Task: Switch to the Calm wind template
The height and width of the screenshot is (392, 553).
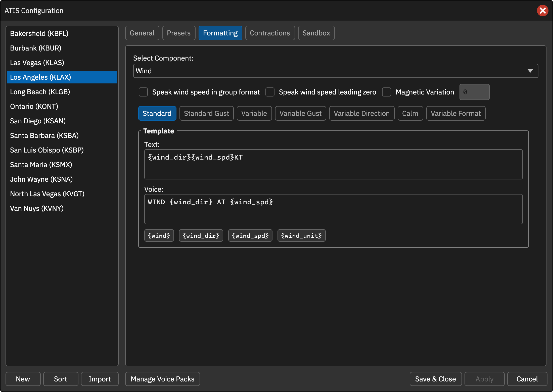Action: [x=410, y=113]
